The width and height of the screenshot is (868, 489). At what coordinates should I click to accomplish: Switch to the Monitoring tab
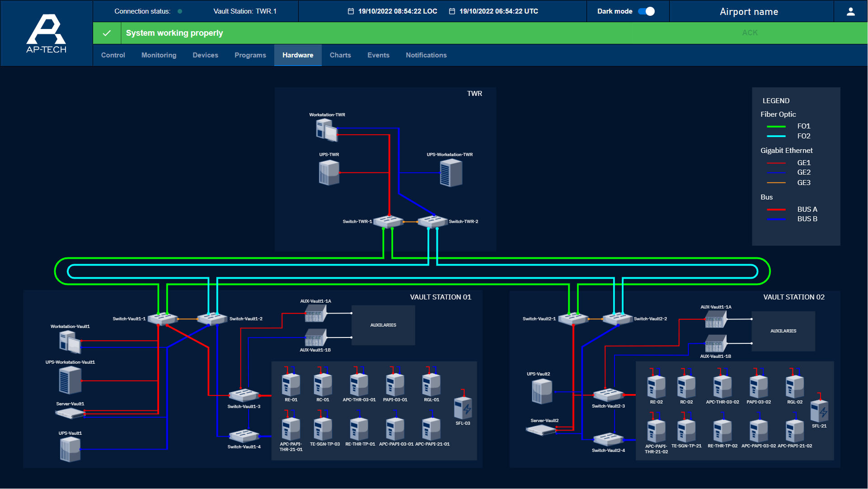159,55
